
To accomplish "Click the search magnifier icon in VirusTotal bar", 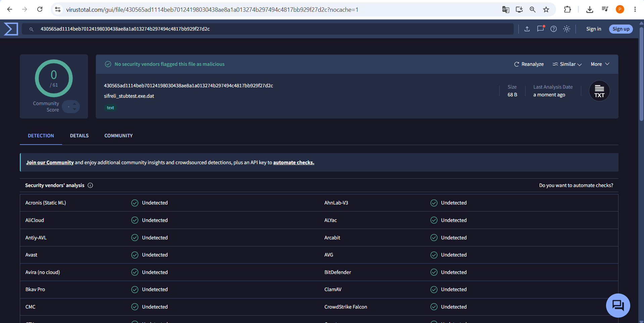I will pyautogui.click(x=31, y=29).
